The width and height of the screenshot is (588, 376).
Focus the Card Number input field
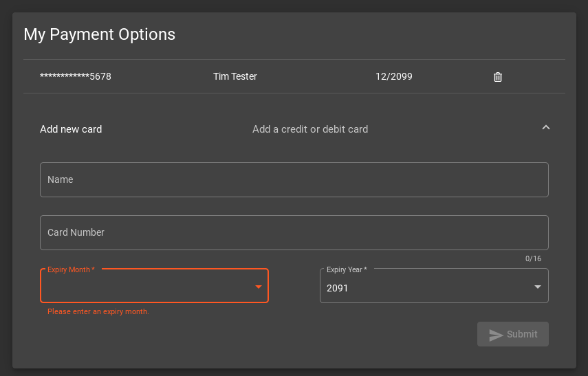coord(294,232)
